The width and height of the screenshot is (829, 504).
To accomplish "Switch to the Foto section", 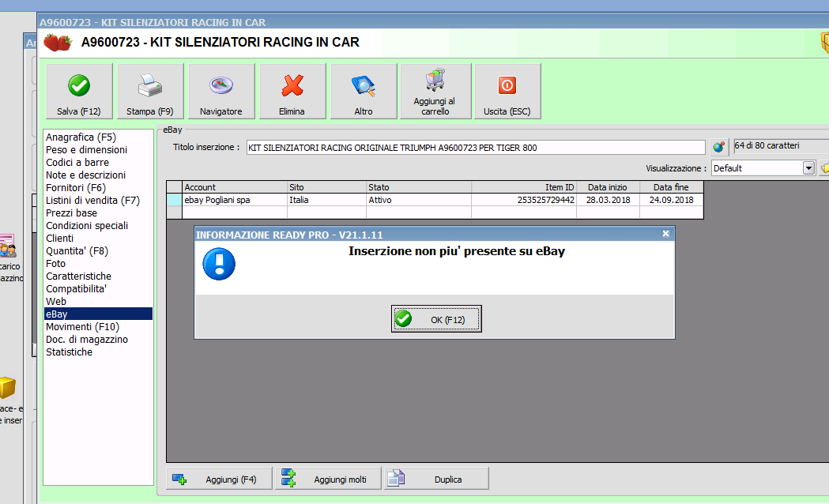I will [98, 264].
